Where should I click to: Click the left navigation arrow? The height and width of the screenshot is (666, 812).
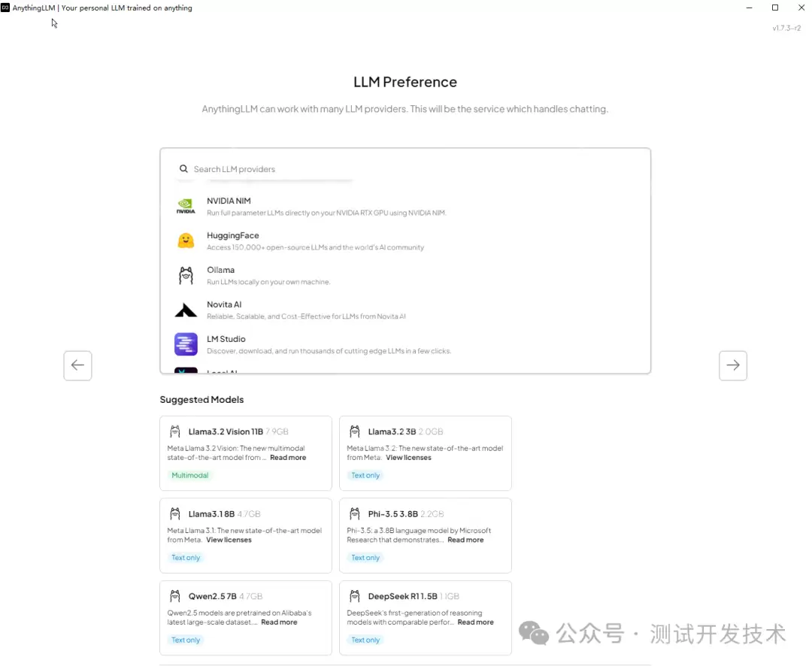77,365
